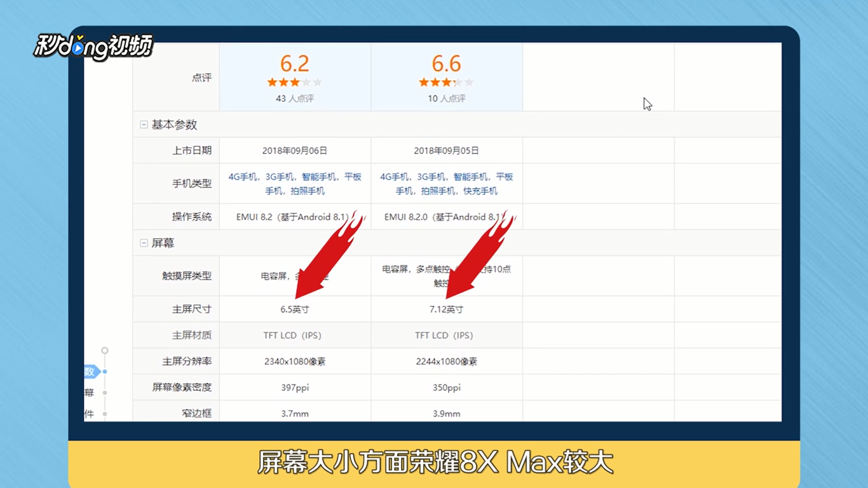Screen dimensions: 868x488
Task: Click the 窄边框 row label
Action: pyautogui.click(x=196, y=414)
